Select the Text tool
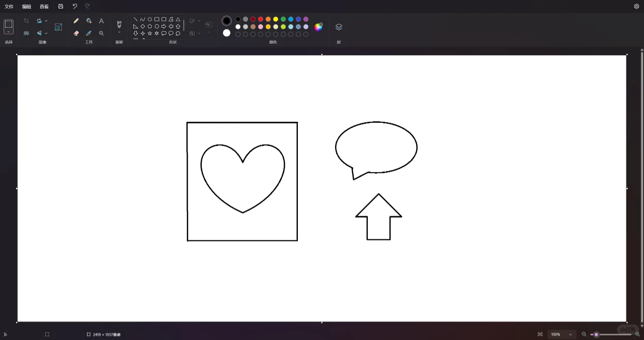Screen dimensions: 644x340 coord(101,20)
